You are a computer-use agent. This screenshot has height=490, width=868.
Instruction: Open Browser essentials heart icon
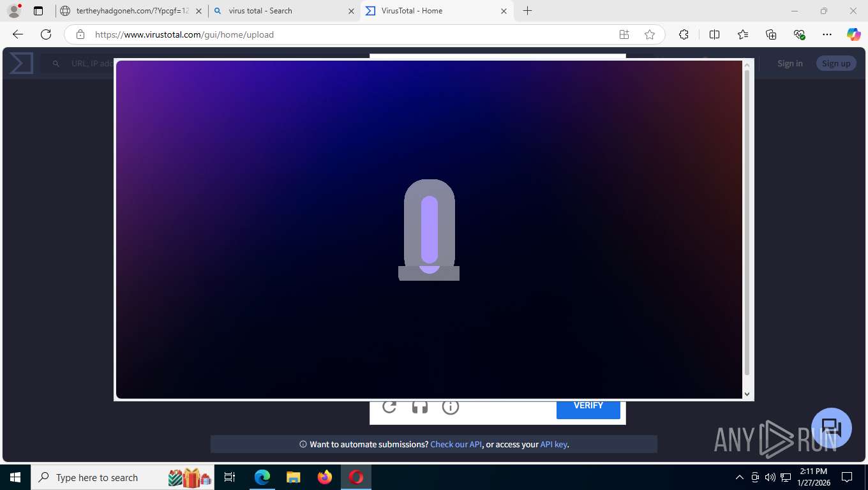click(799, 34)
